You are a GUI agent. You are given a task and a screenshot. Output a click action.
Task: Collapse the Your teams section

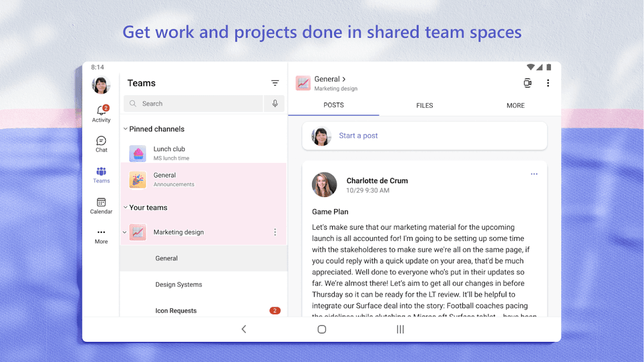pos(125,208)
